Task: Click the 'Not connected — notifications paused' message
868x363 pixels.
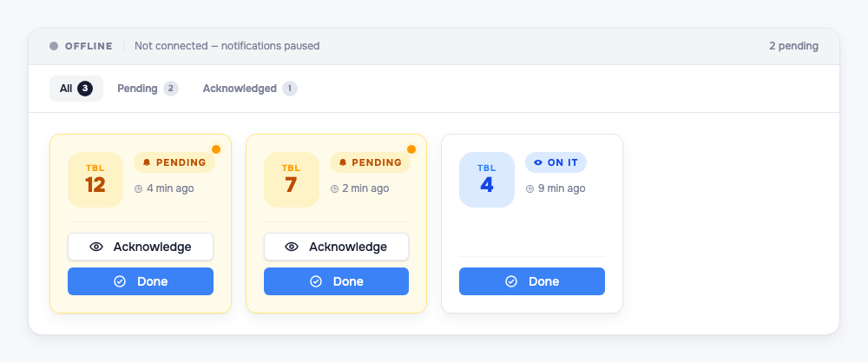Action: click(227, 46)
